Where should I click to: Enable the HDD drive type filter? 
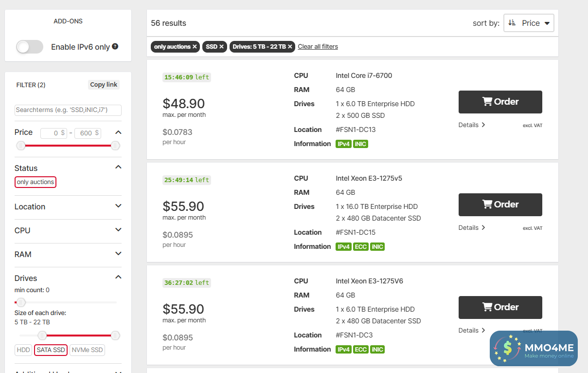pos(23,350)
